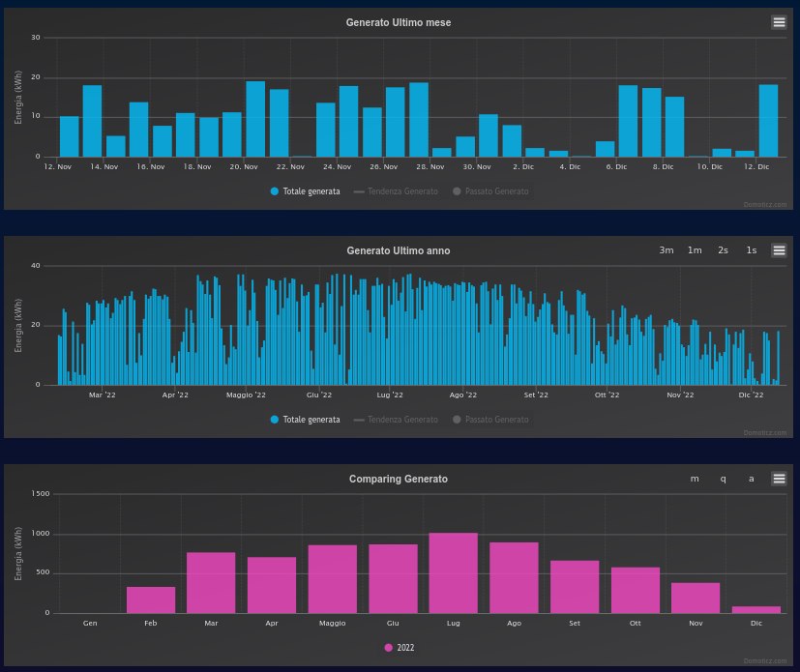Click the 'Maggio '22' axis label
Viewport: 800px width, 672px height.
(246, 394)
